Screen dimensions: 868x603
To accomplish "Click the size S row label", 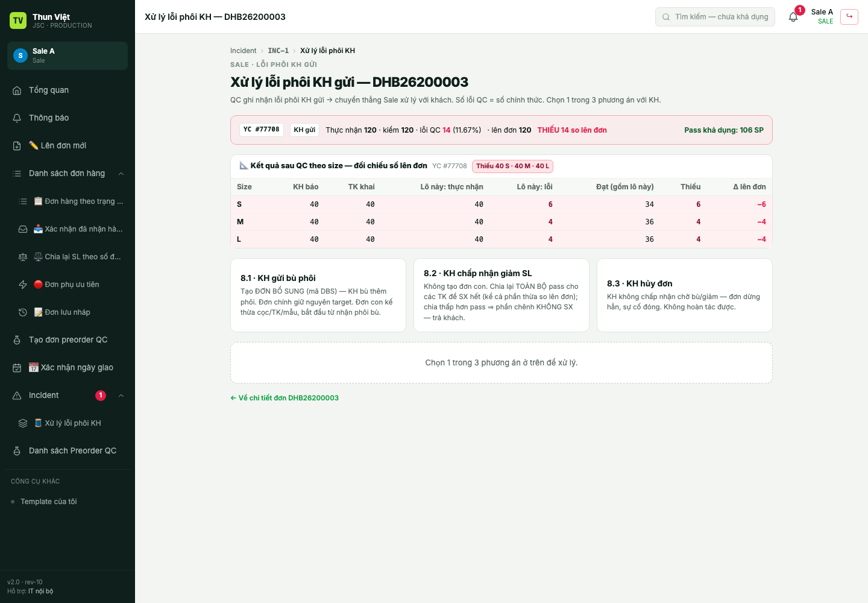I will click(239, 204).
